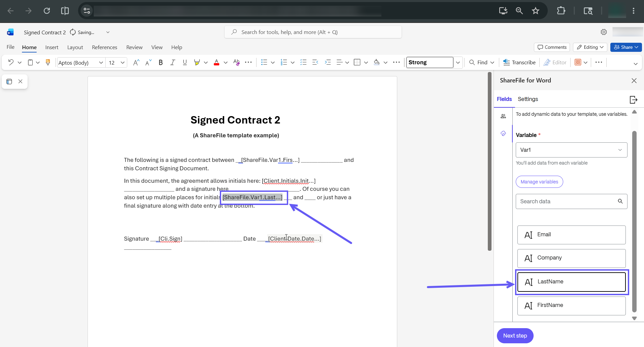This screenshot has height=347, width=644.
Task: Click the add-ins grid icon
Action: point(578,62)
